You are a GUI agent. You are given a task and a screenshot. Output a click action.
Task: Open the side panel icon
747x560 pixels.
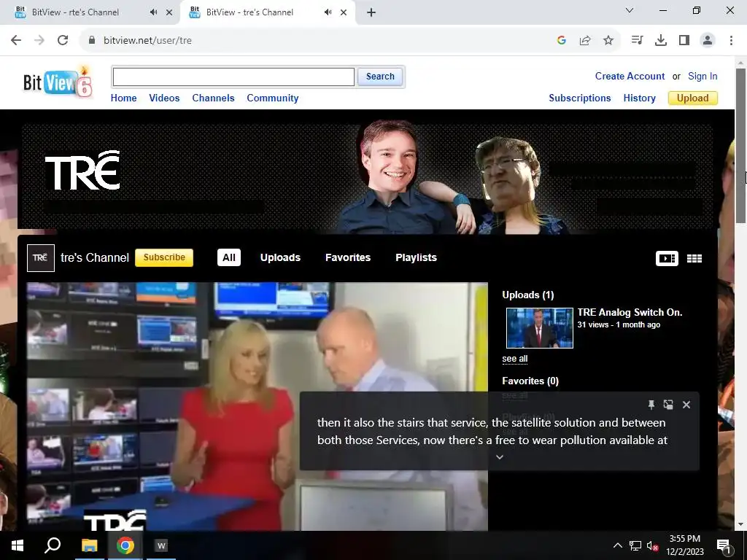[x=684, y=41]
